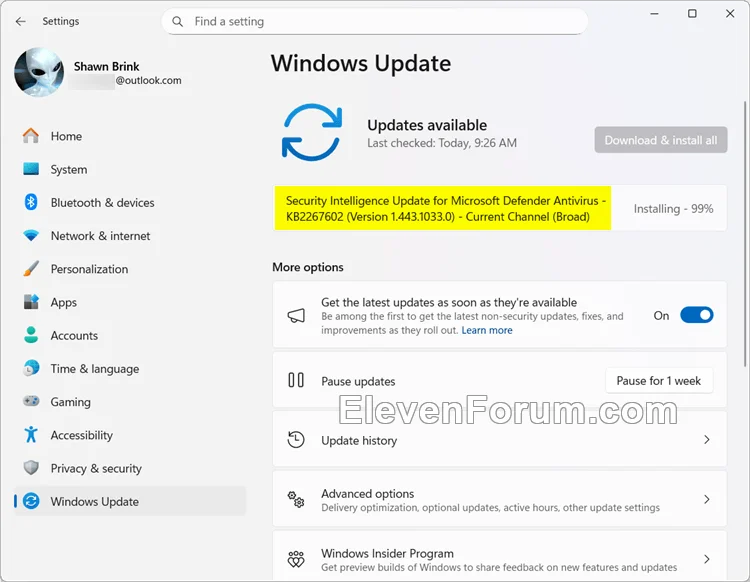
Task: Click the Advanced options label
Action: (368, 494)
